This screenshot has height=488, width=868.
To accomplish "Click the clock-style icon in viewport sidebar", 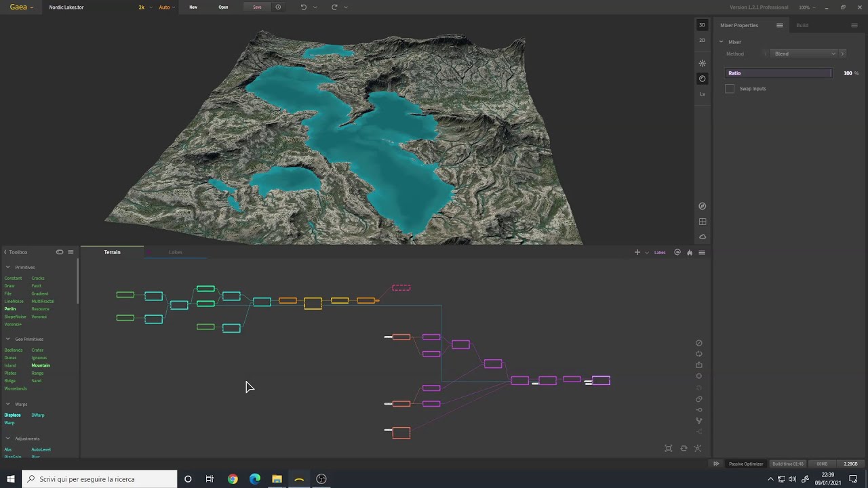I will pos(702,79).
